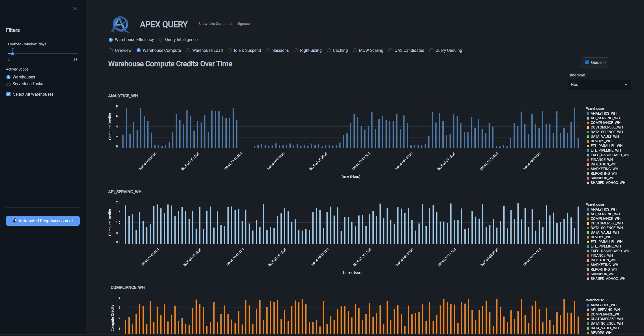Click DATA_SCIENCE_WH in the API_SERVING_WH chart legend
644x336 pixels.
[605, 228]
